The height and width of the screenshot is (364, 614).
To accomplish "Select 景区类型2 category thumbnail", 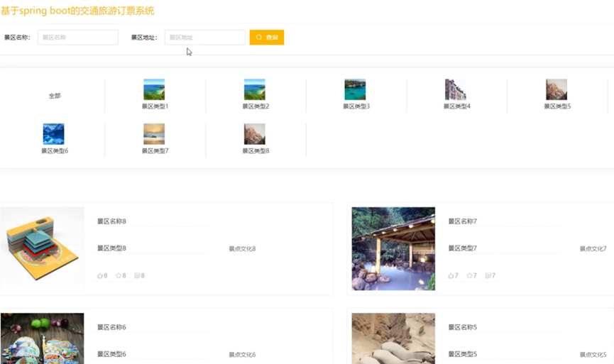I will point(255,89).
